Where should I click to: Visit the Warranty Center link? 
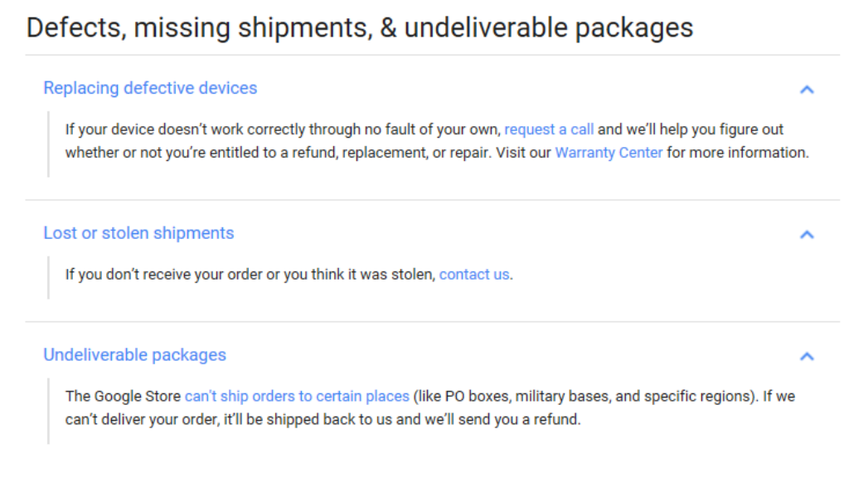[x=609, y=153]
